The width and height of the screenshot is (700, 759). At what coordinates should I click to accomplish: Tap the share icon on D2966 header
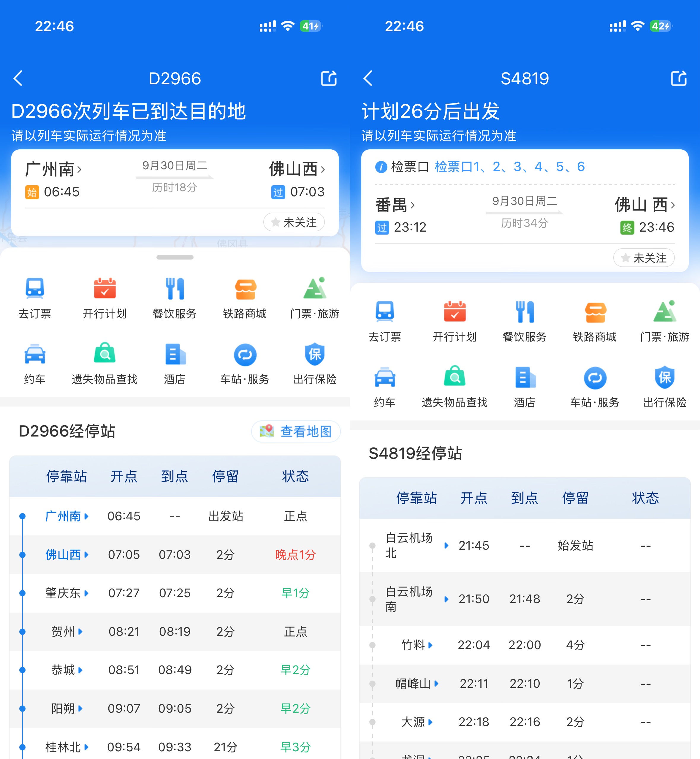pyautogui.click(x=328, y=78)
